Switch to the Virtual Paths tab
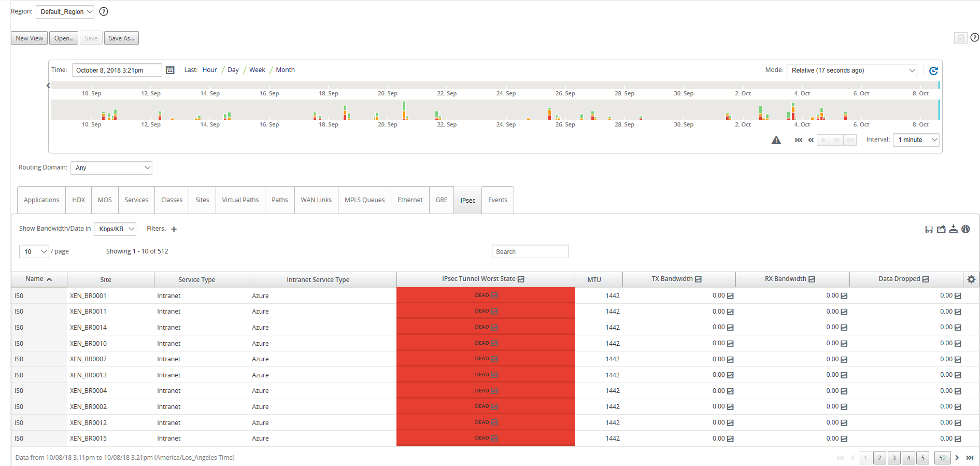The image size is (980, 466). click(x=240, y=200)
